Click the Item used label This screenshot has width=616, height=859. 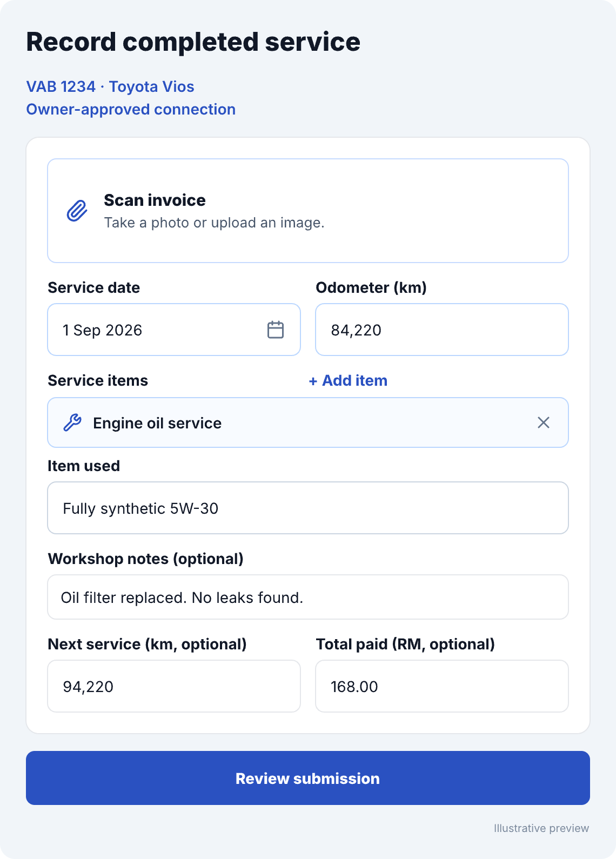84,466
